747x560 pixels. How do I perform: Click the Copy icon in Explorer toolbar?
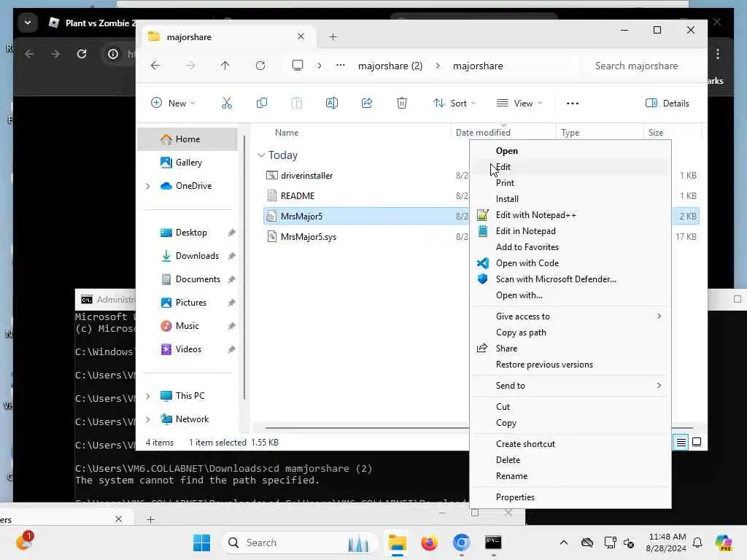262,103
